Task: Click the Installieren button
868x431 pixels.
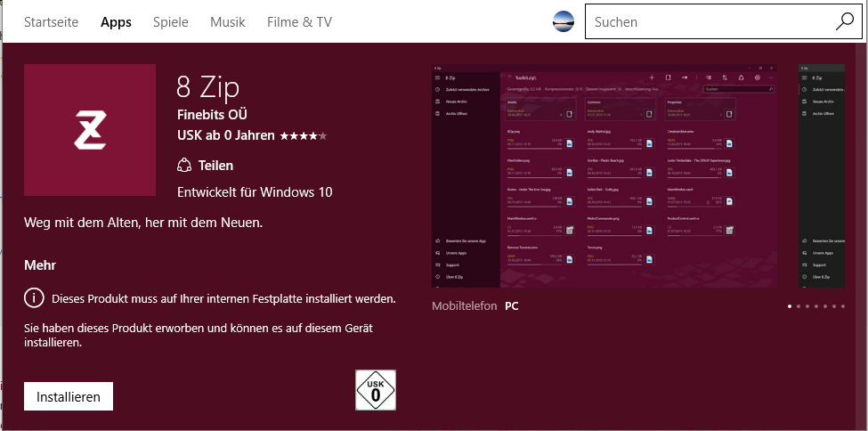Action: (x=69, y=396)
